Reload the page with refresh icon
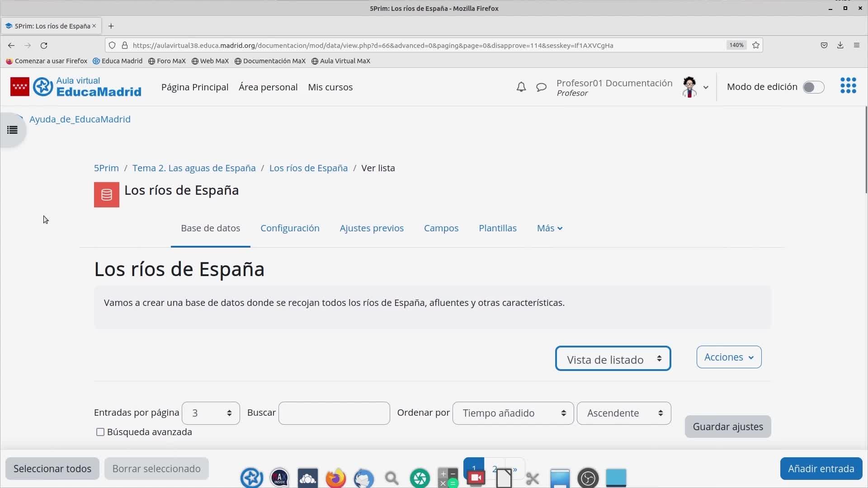This screenshot has height=488, width=868. coord(44,45)
